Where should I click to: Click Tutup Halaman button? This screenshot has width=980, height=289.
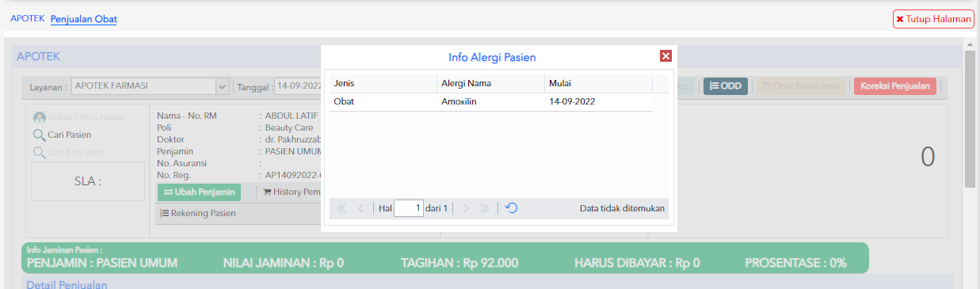(x=932, y=19)
